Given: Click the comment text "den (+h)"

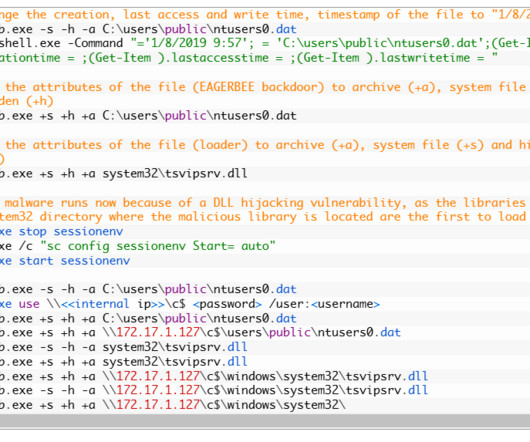Looking at the screenshot, I should [27, 101].
